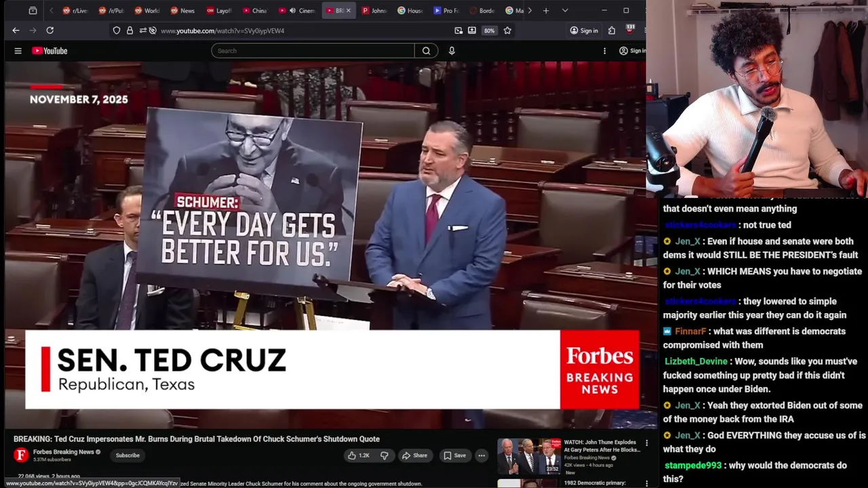Switch to the r/Live Reddit tab
This screenshot has width=868, height=488.
(75, 11)
